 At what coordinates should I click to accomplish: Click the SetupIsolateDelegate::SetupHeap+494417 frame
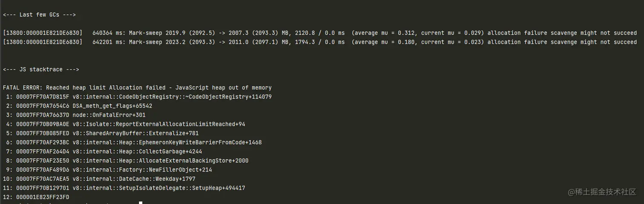point(159,188)
